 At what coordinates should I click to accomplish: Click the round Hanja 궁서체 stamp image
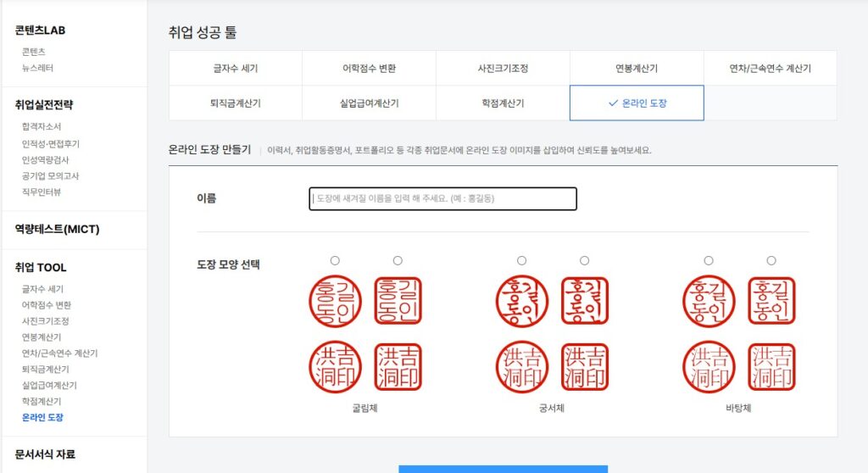(x=522, y=367)
